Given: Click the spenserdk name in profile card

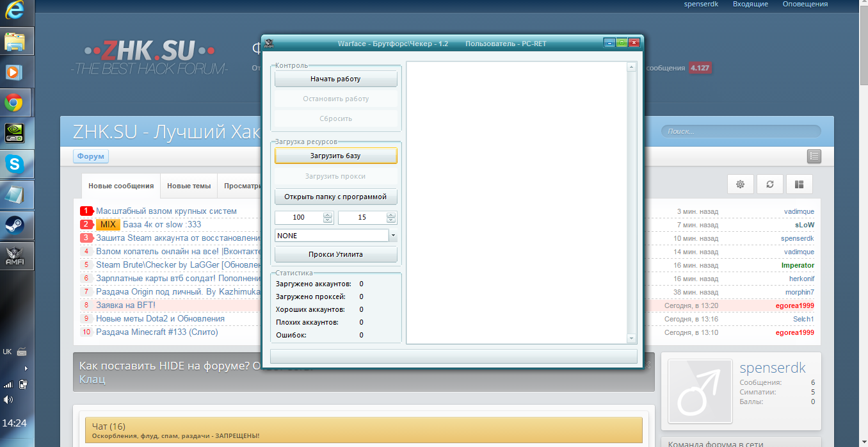Looking at the screenshot, I should tap(773, 368).
